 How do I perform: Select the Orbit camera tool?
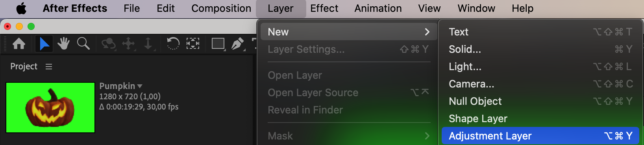tap(108, 44)
